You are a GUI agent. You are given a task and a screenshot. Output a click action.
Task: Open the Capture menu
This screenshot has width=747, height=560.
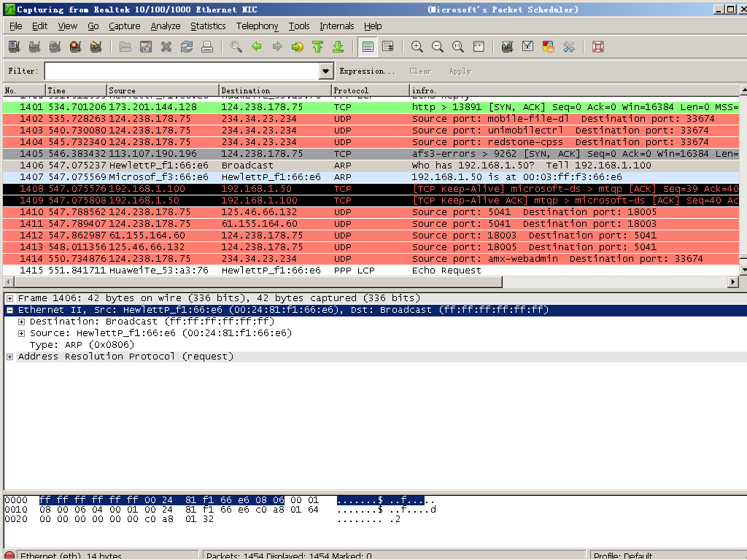pos(124,26)
